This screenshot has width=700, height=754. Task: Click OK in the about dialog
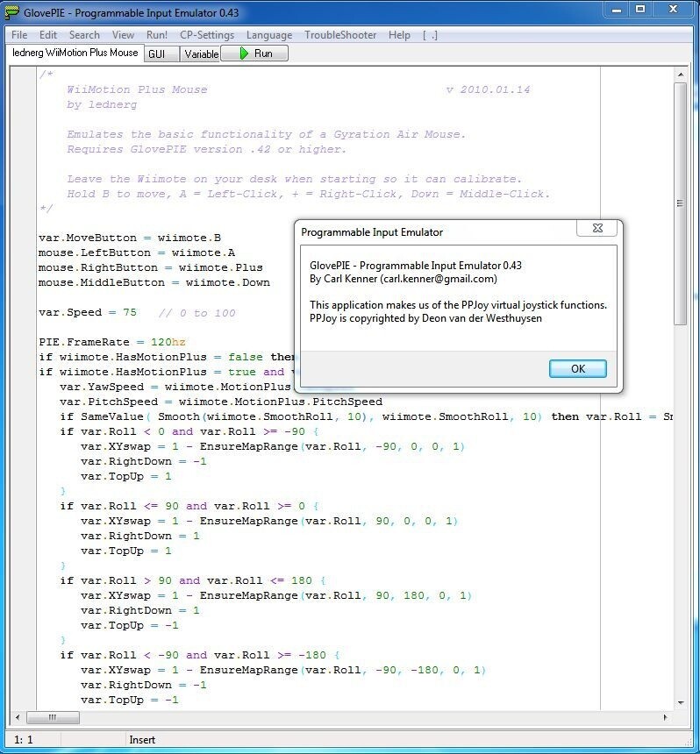click(x=578, y=368)
